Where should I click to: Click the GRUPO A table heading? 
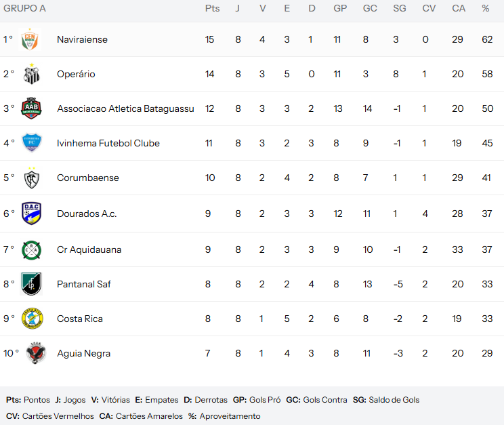[25, 8]
